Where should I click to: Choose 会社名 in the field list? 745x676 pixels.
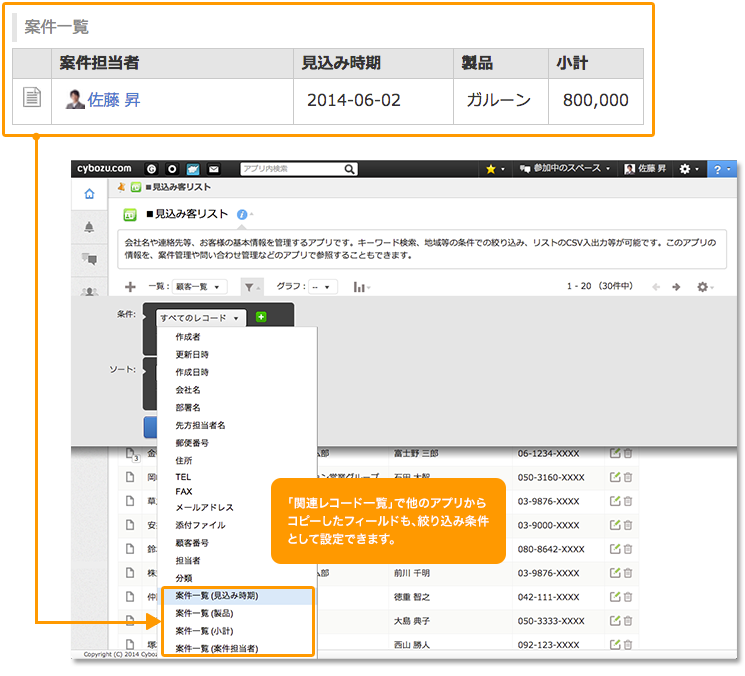188,389
